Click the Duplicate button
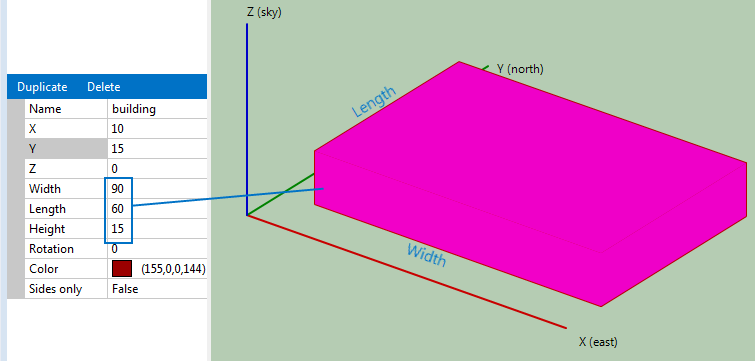The width and height of the screenshot is (755, 361). pos(42,87)
